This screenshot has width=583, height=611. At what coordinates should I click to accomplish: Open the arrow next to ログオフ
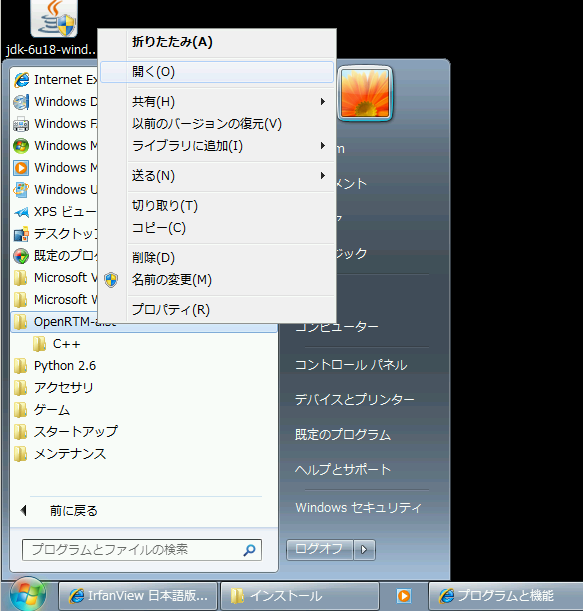(364, 550)
